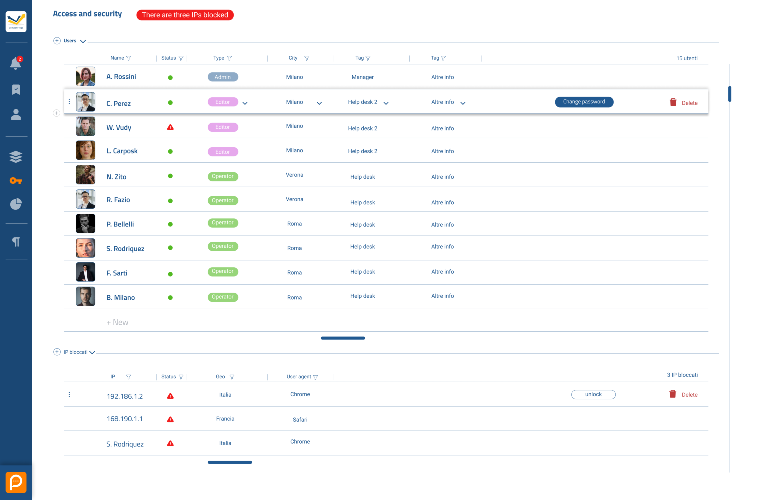
Task: Click the Admin tag of A. Rossini
Action: click(223, 77)
